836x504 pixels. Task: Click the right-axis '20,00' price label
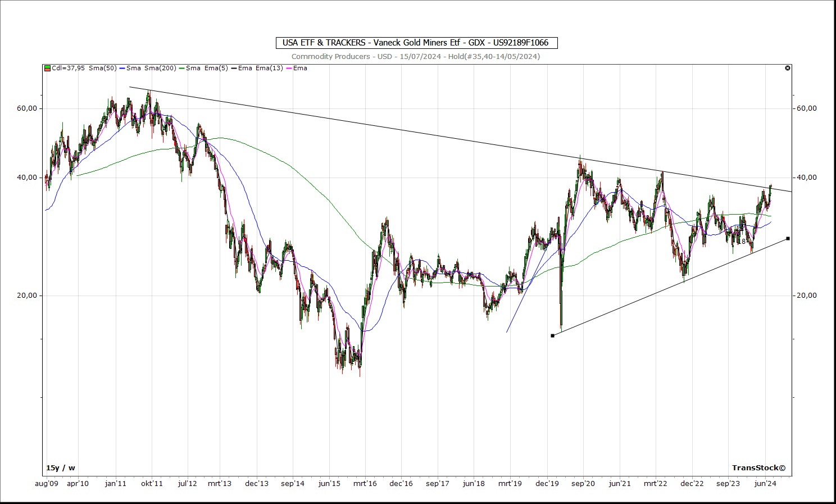(807, 296)
